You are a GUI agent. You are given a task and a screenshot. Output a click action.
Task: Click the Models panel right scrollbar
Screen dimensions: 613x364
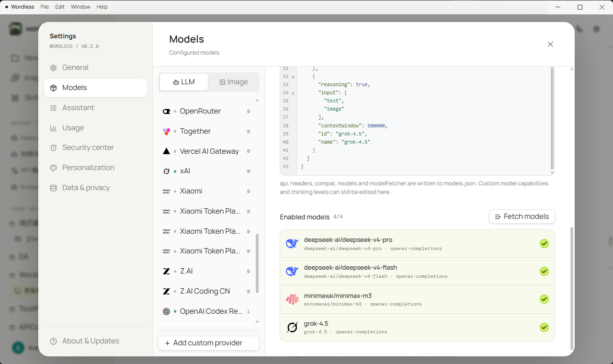click(571, 288)
